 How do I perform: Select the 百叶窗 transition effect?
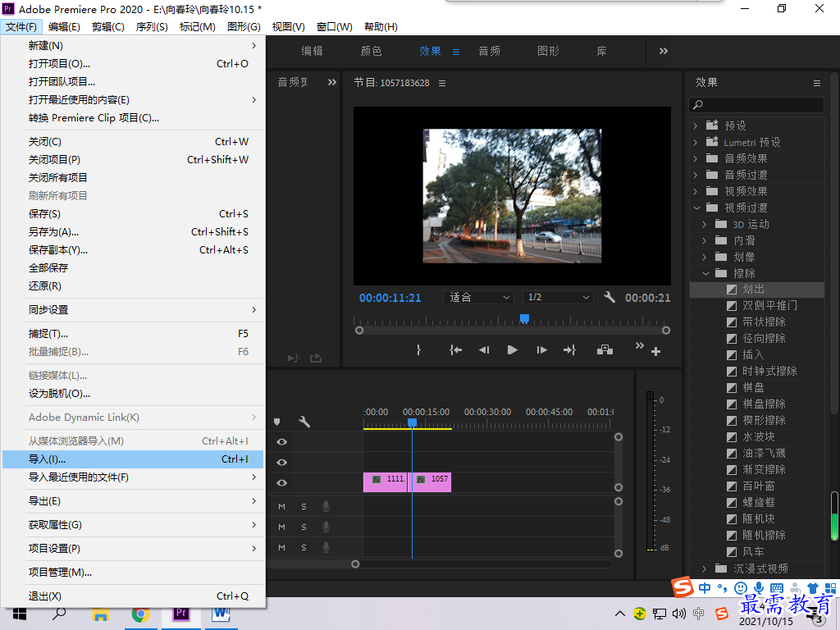(x=759, y=486)
